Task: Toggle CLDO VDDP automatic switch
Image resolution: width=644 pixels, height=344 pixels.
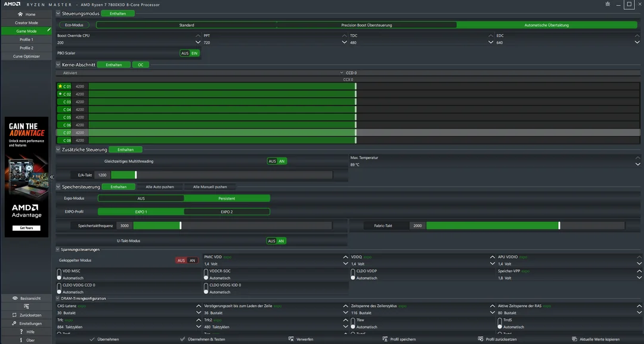Action: (x=353, y=274)
